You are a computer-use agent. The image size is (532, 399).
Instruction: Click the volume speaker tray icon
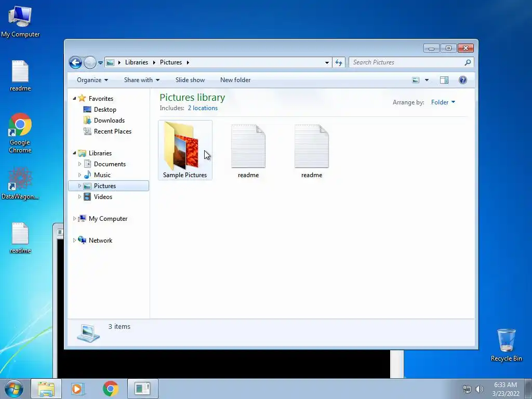pyautogui.click(x=479, y=389)
